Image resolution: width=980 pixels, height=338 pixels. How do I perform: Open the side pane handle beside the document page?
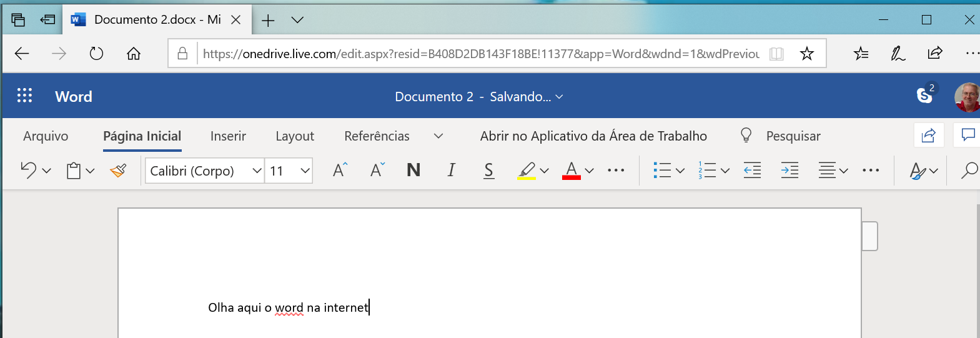(x=869, y=236)
